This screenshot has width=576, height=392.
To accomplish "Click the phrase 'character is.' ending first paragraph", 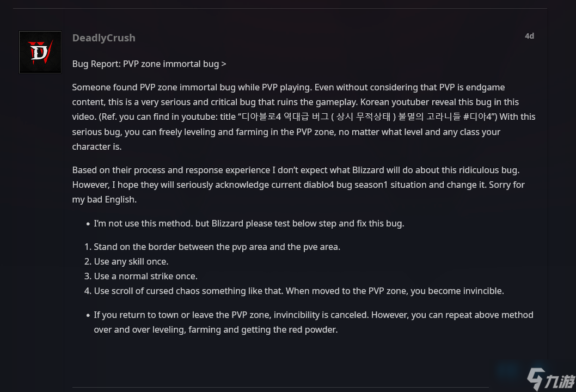I will pos(96,146).
